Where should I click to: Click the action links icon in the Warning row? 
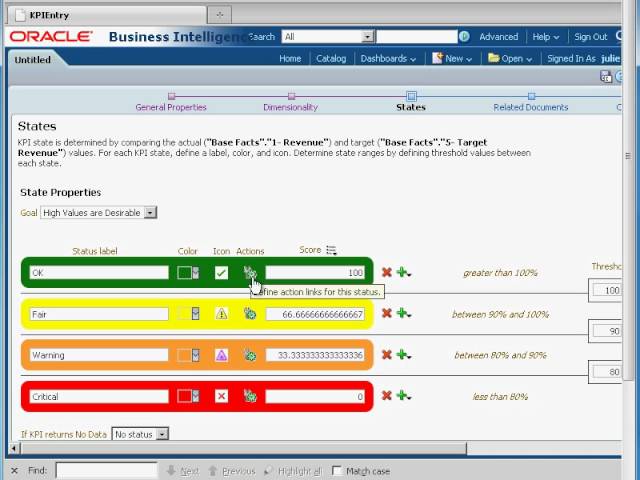[250, 355]
